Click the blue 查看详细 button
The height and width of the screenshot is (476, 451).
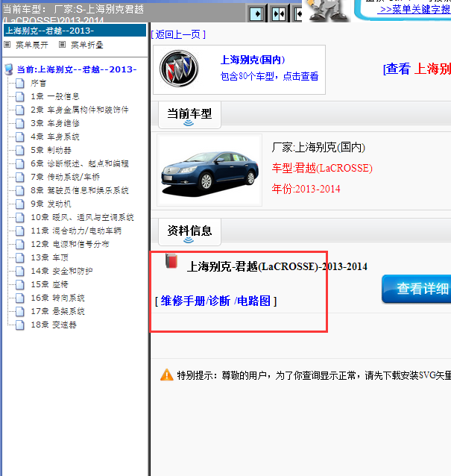pyautogui.click(x=417, y=289)
